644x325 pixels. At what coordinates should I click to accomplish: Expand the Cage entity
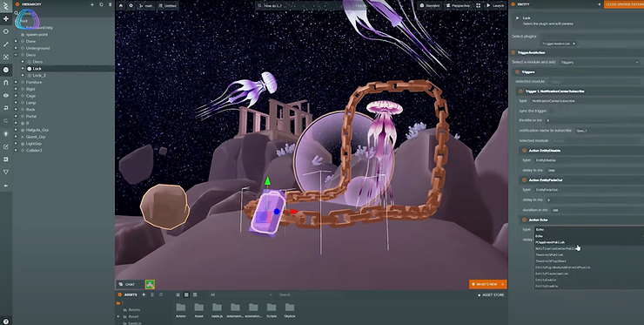click(x=16, y=96)
